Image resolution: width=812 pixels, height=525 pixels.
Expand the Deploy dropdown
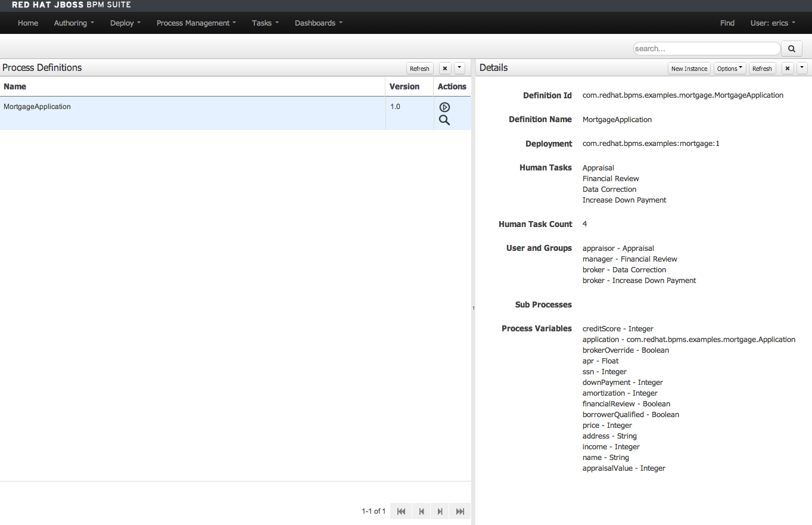click(125, 23)
